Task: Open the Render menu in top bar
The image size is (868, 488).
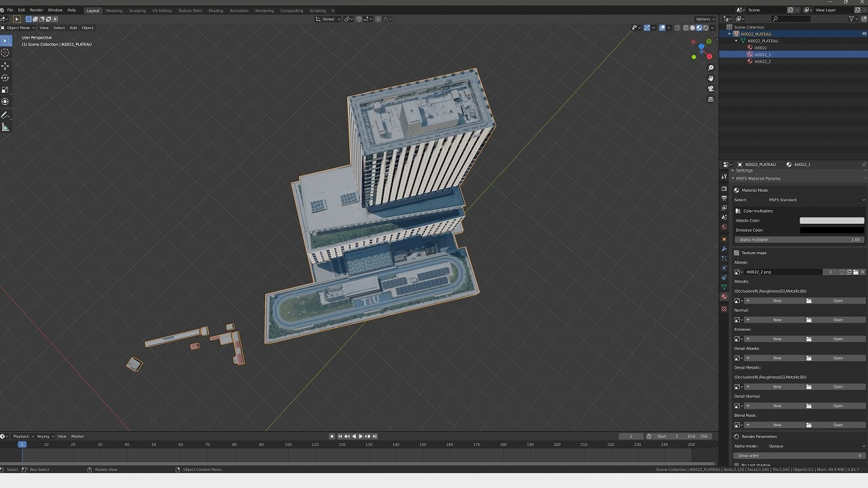Action: [36, 10]
